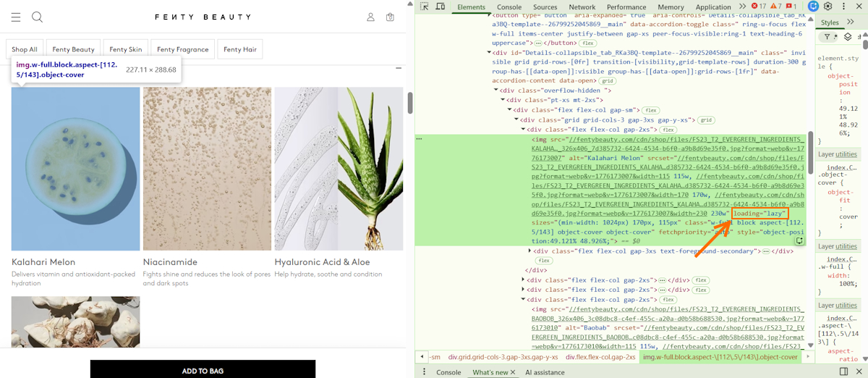Collapse the overflow-hidden div node
Viewport: 868px width, 378px height.
click(496, 91)
